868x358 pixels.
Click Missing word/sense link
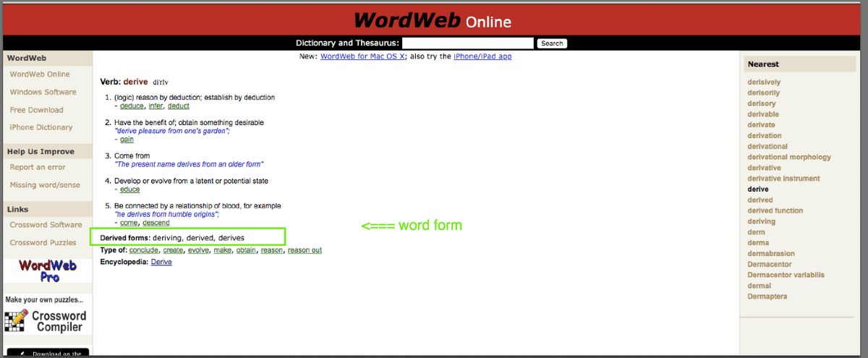[43, 185]
